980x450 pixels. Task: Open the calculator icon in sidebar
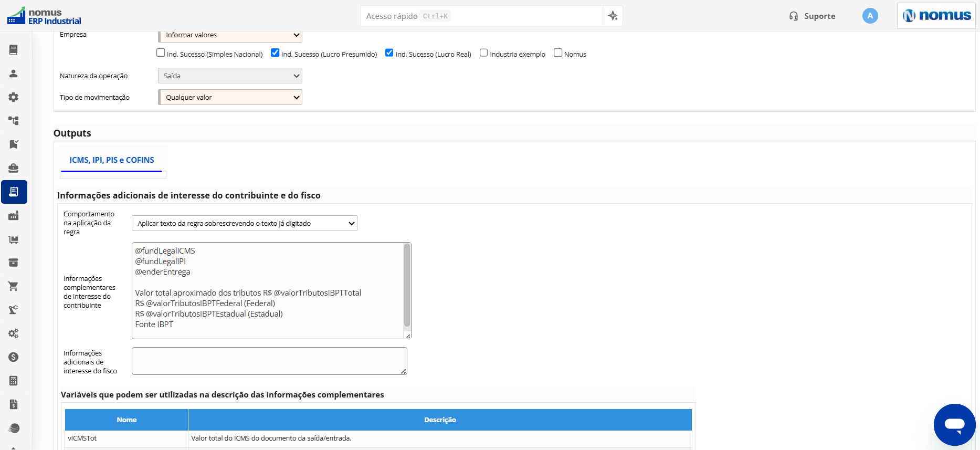point(14,381)
